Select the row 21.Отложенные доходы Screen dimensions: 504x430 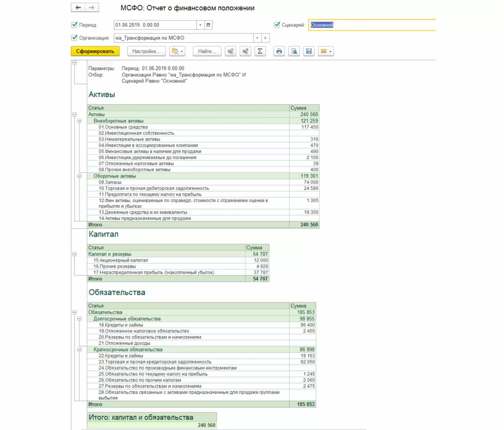point(202,343)
